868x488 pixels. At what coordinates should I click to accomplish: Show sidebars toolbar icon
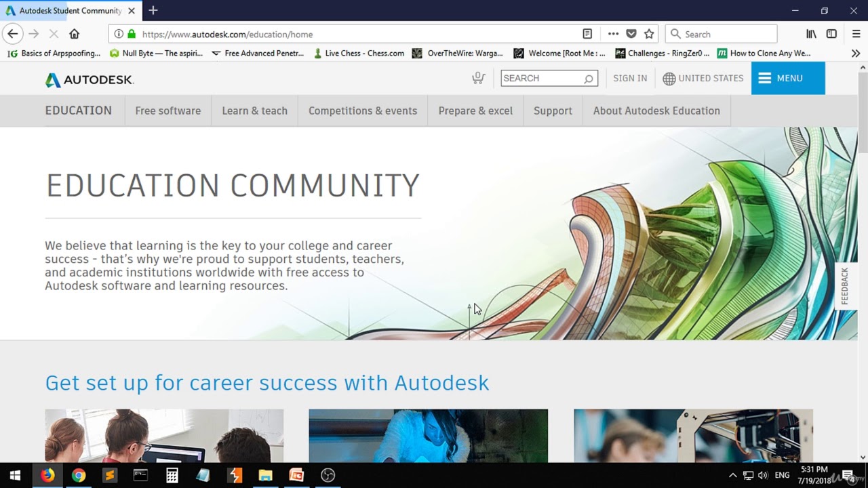831,34
